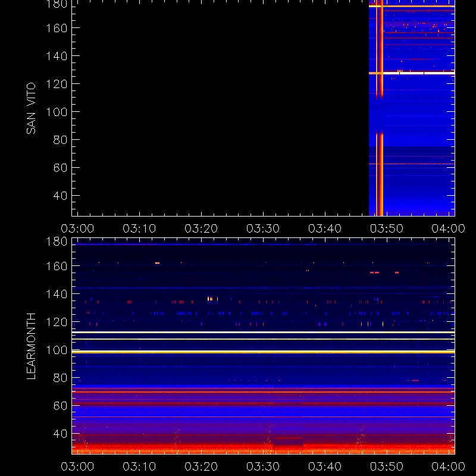Select the 100 tick label on San Vito axis
476x476 pixels.
click(x=57, y=112)
